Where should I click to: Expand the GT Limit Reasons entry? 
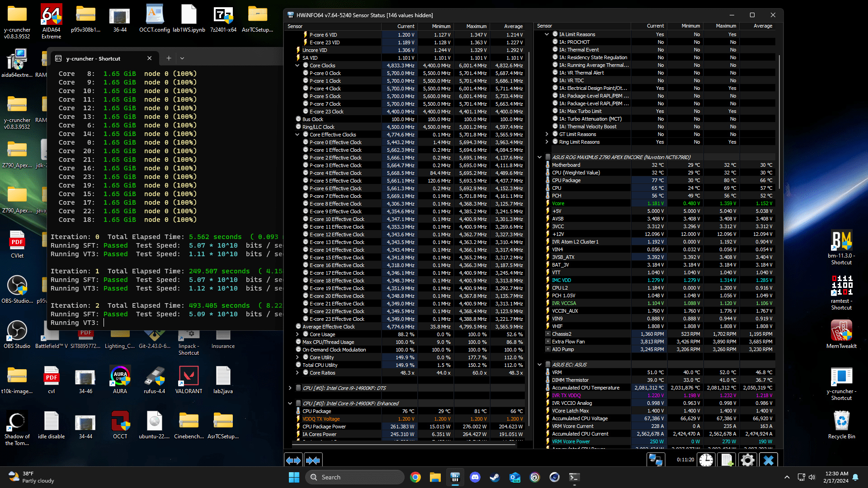tap(547, 134)
